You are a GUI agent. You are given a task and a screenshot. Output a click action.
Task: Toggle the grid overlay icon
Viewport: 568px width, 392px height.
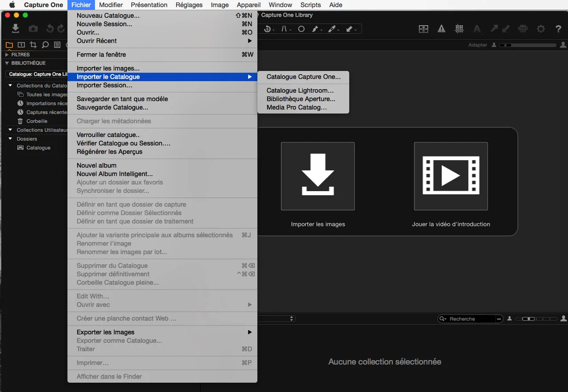pos(459,29)
